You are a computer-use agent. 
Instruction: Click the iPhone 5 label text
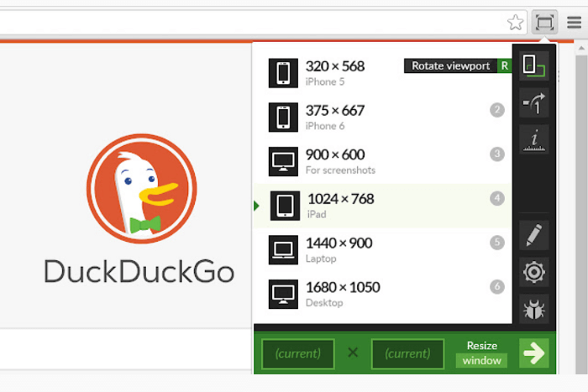click(325, 81)
